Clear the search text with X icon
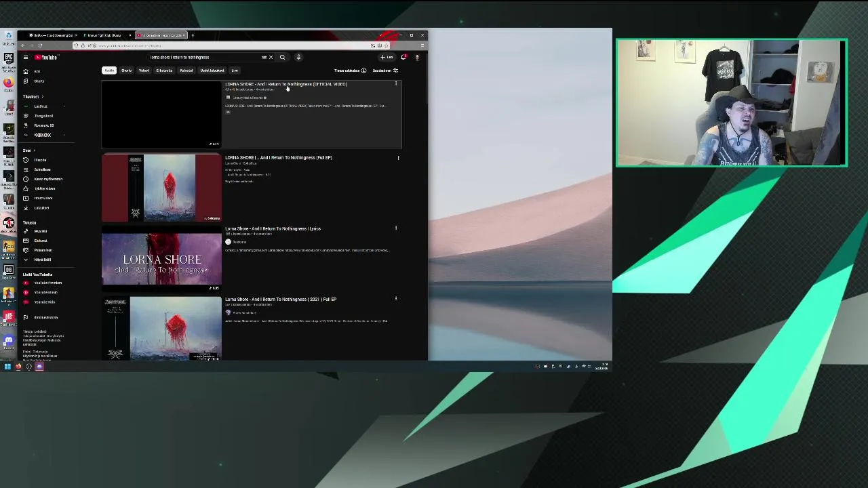 pyautogui.click(x=271, y=57)
